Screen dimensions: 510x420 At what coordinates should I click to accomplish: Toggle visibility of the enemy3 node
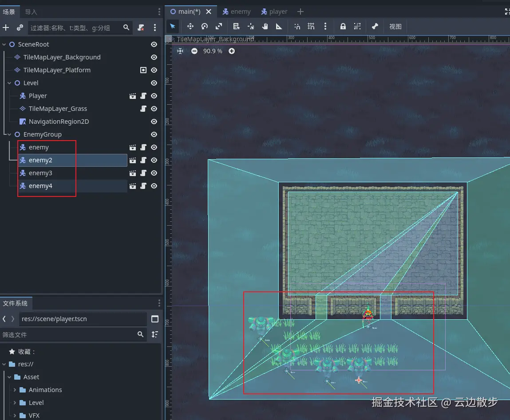pos(154,173)
